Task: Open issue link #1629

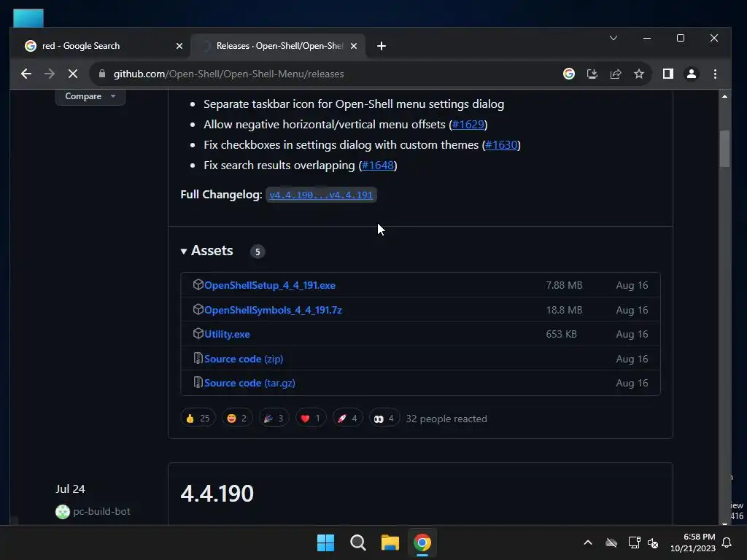Action: (468, 124)
